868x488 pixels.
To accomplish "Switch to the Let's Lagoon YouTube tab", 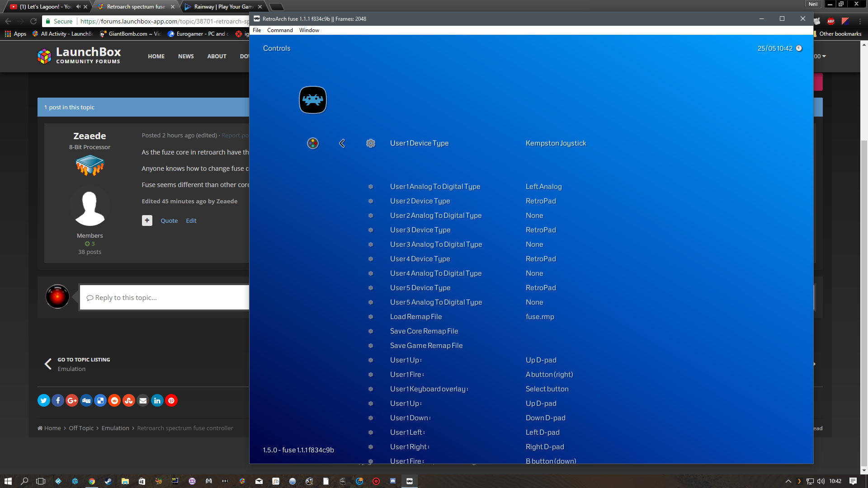I will click(45, 7).
